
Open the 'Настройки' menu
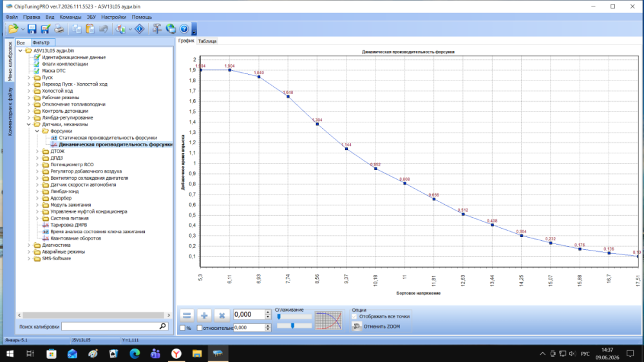[x=114, y=17]
